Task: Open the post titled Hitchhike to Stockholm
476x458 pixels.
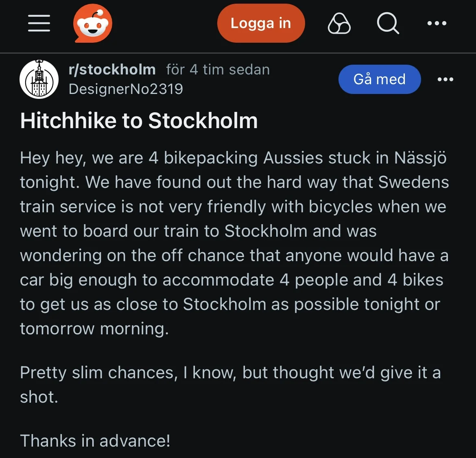Action: [139, 121]
